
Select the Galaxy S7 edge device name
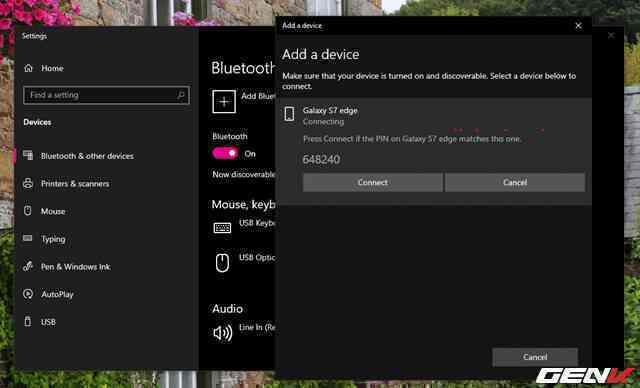(330, 110)
